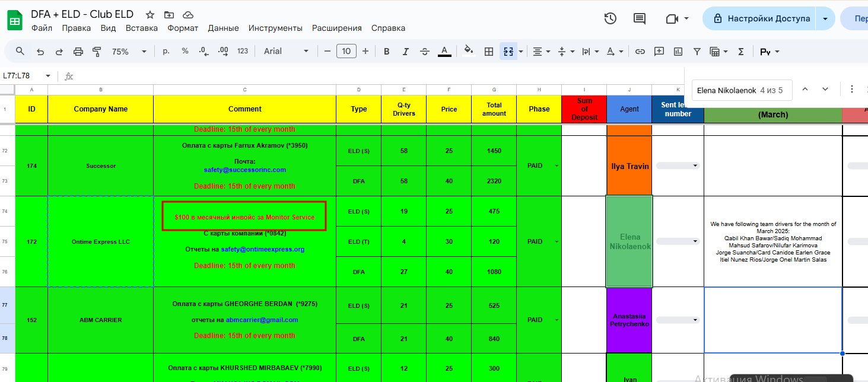This screenshot has height=382, width=868.
Task: Format selection as percent
Action: [x=185, y=52]
